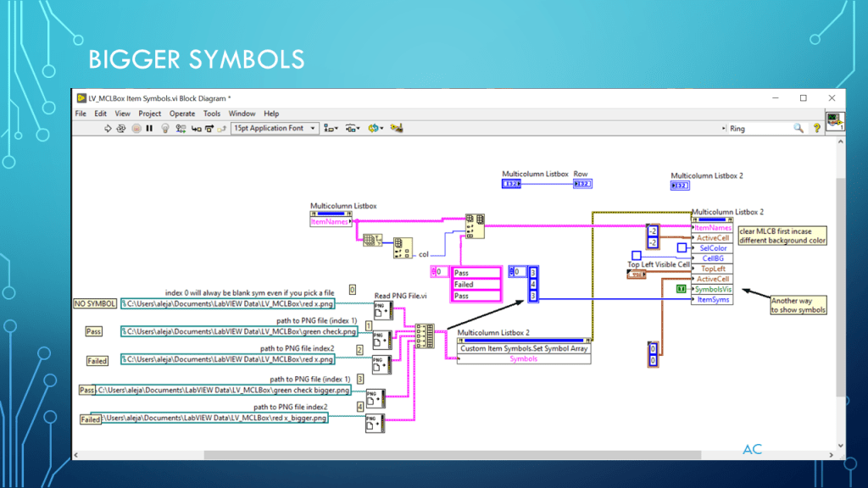The image size is (868, 488).
Task: Click the VI connector icon at top right
Action: pos(833,120)
